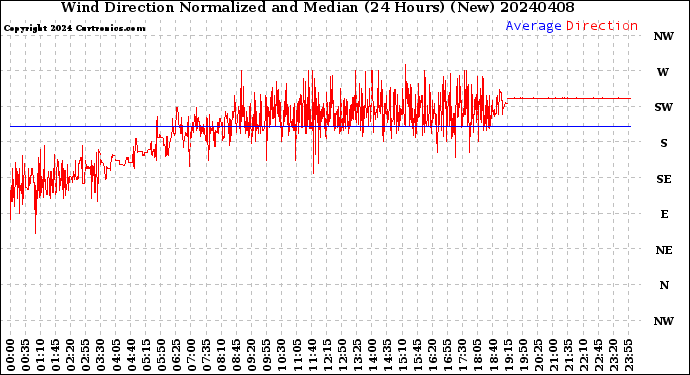The height and width of the screenshot is (375, 690).
Task: Select the S axis label
Action: (664, 143)
